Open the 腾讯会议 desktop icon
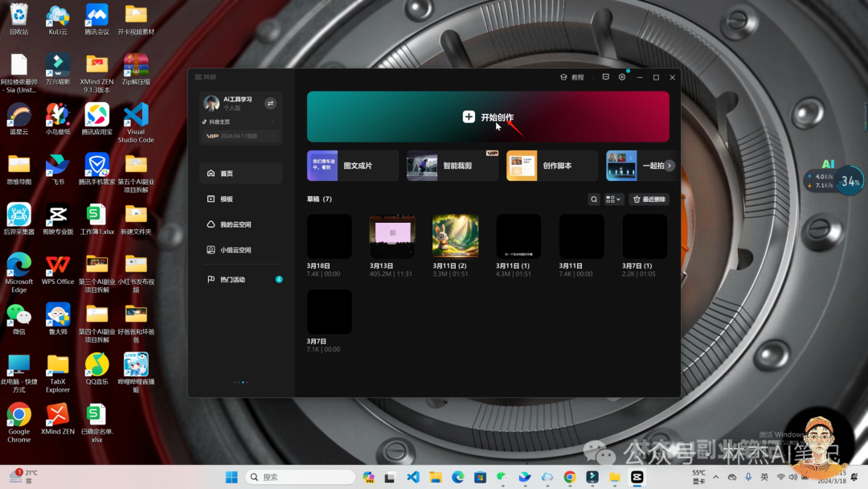The width and height of the screenshot is (868, 489). [97, 20]
